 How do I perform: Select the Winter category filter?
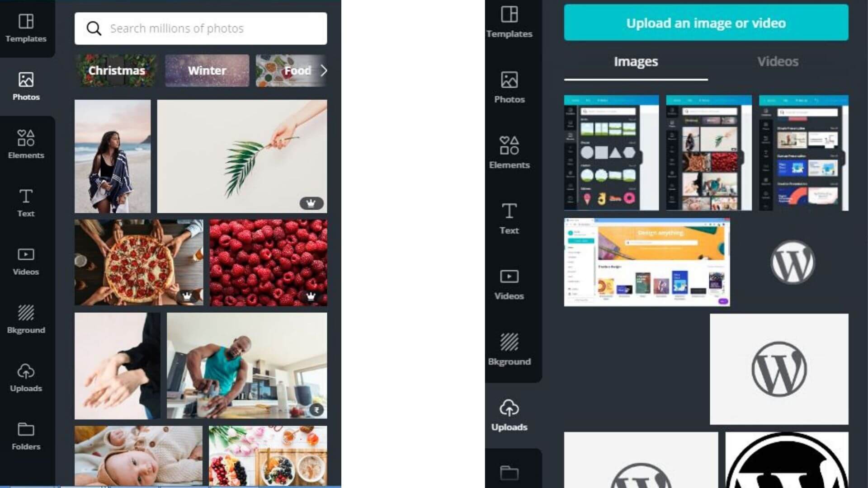point(207,70)
